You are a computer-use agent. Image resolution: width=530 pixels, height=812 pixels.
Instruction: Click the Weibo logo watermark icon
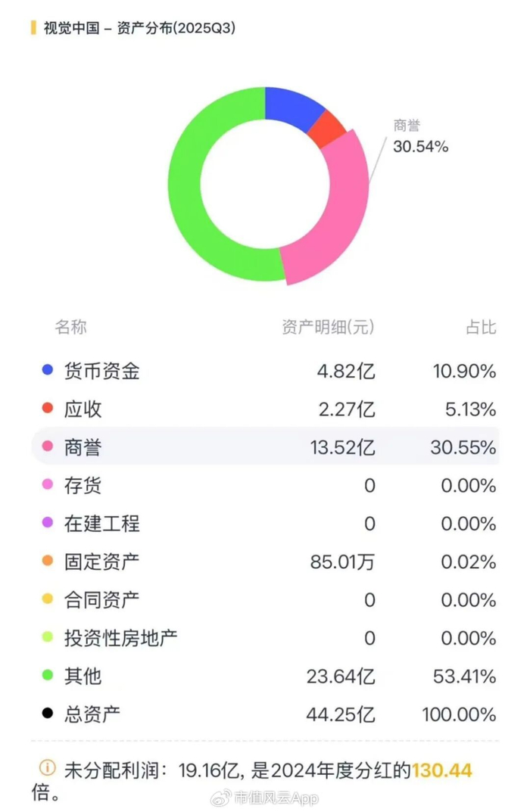(x=219, y=797)
